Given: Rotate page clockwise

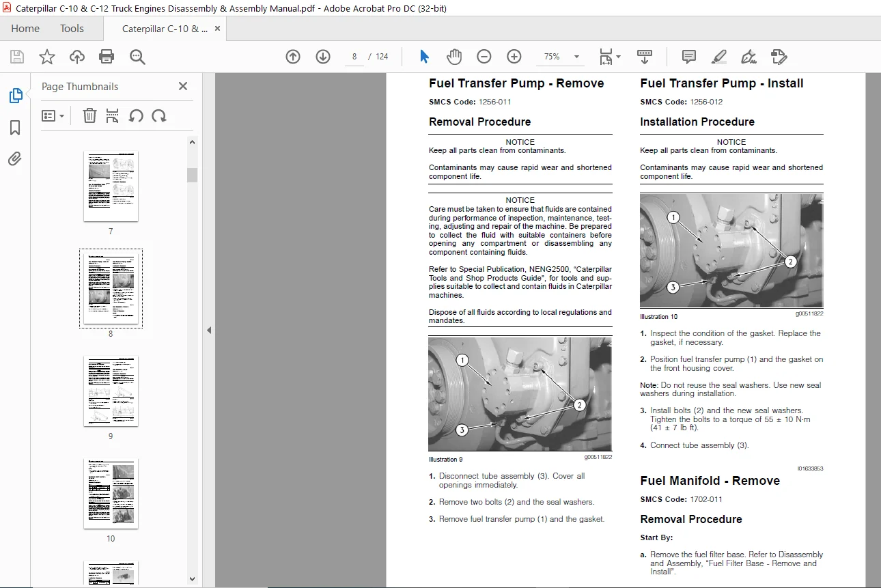Looking at the screenshot, I should click(x=159, y=115).
